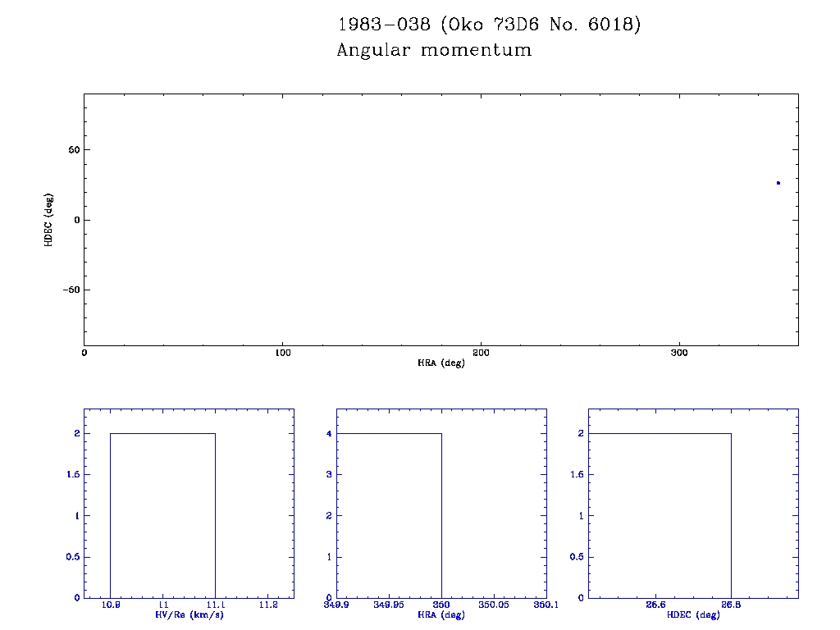Click the vertical "HDEC (deg)" label of the scatter plot

49,220
